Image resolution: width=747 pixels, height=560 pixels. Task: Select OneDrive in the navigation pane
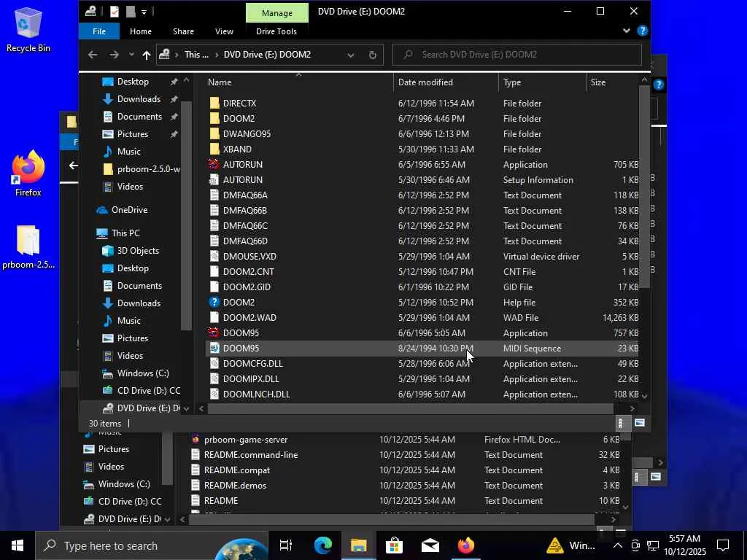click(128, 209)
